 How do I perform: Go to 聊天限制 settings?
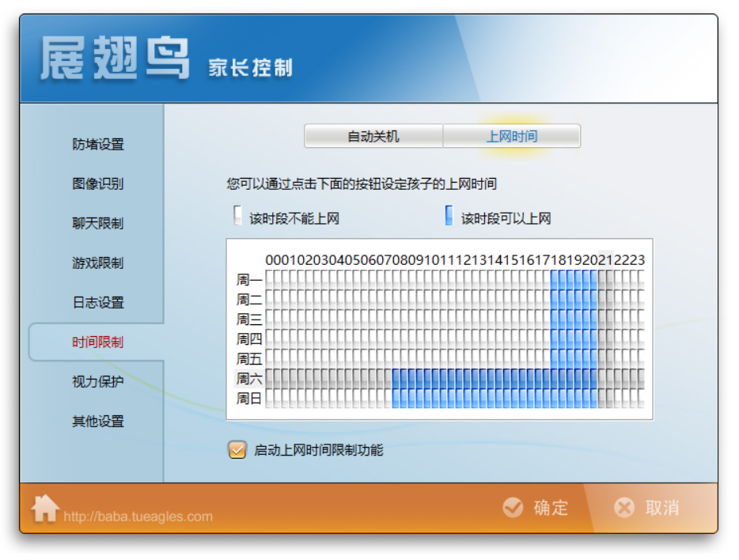click(98, 223)
